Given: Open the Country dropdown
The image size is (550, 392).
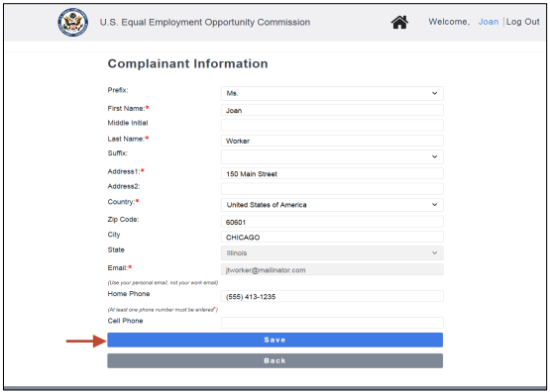Looking at the screenshot, I should pyautogui.click(x=332, y=205).
